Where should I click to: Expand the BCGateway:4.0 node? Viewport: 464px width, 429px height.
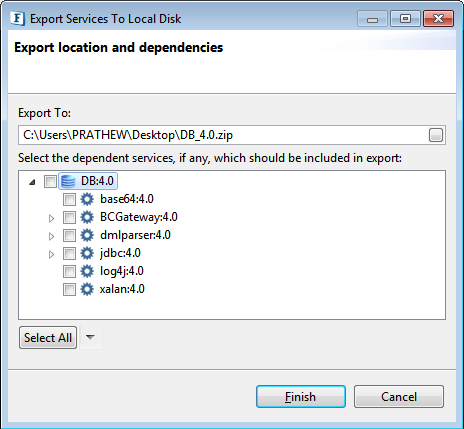tap(51, 218)
